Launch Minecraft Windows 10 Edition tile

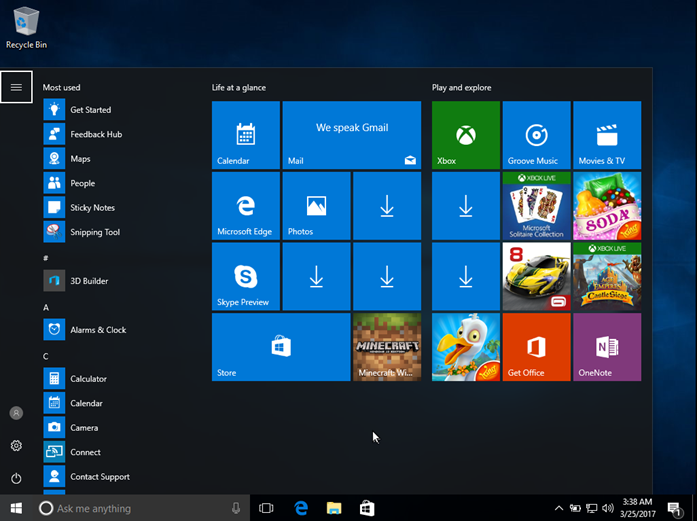tap(387, 347)
